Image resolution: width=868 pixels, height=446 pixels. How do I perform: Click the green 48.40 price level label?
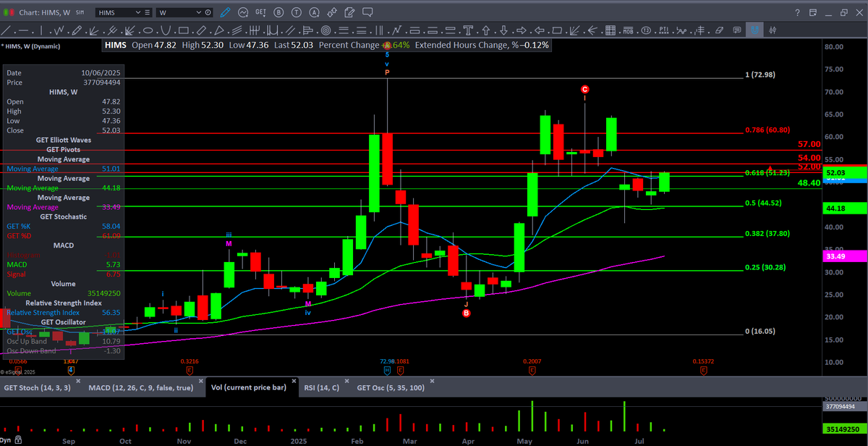point(809,183)
